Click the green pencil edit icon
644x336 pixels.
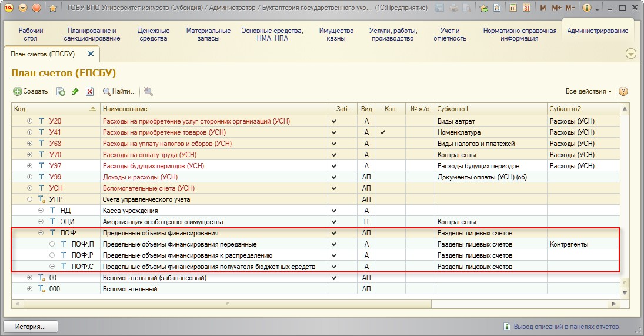click(75, 91)
